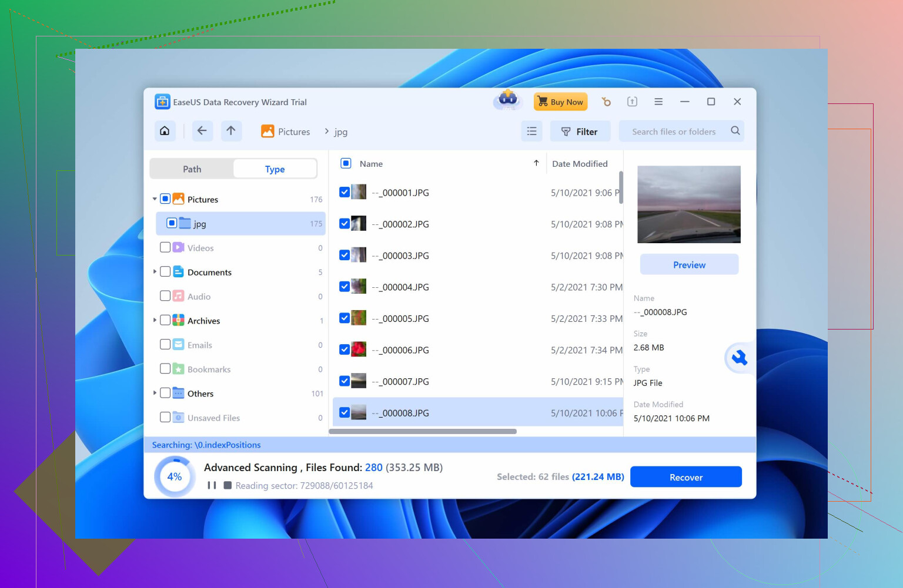
Task: Select the Type tab
Action: (x=275, y=169)
